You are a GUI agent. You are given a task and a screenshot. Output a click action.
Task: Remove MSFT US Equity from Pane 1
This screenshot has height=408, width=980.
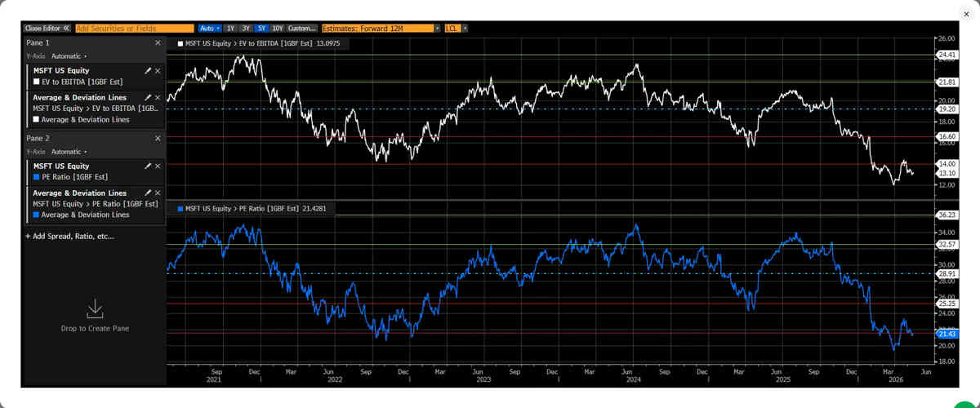coord(158,71)
